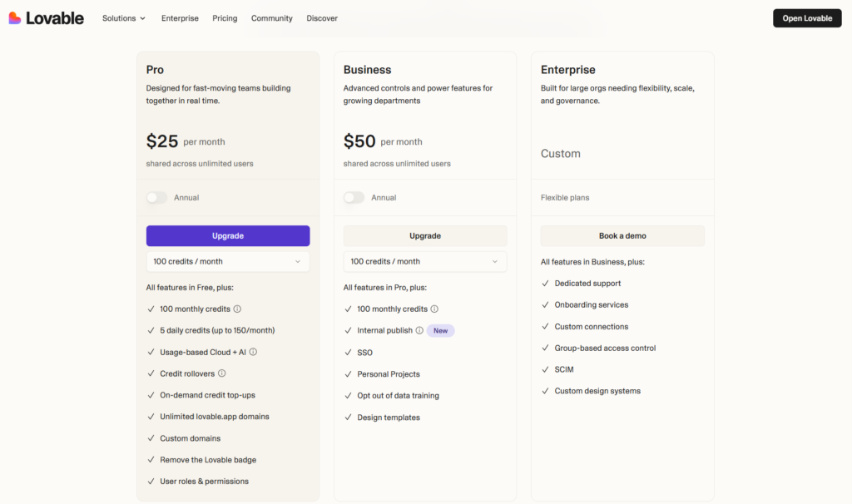852x504 pixels.
Task: Open the Pro credits per month dropdown
Action: point(227,261)
